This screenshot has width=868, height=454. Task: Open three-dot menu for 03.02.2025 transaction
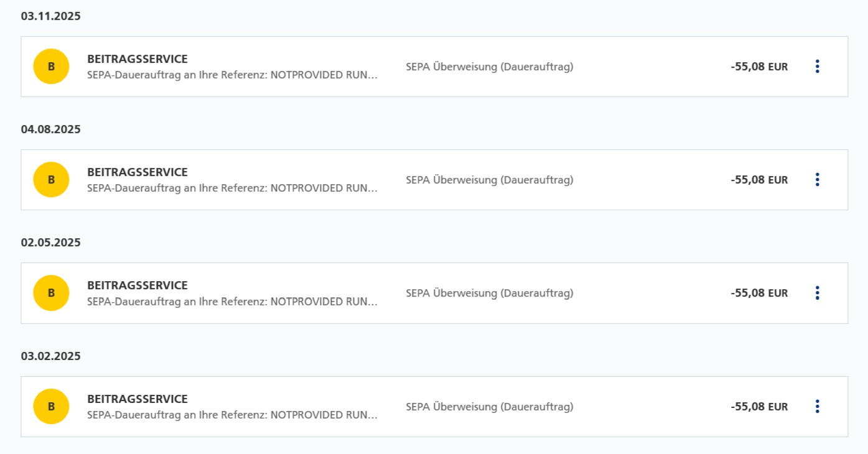pos(817,407)
